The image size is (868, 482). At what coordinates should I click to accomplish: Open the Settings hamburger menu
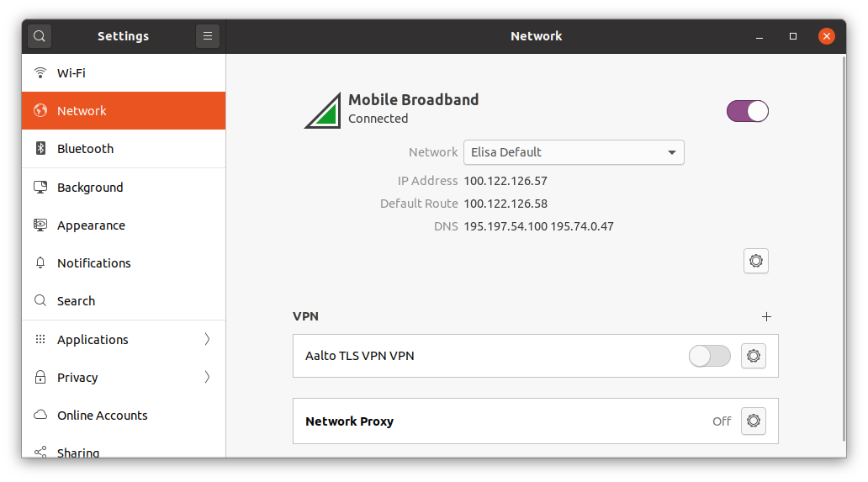pyautogui.click(x=208, y=36)
